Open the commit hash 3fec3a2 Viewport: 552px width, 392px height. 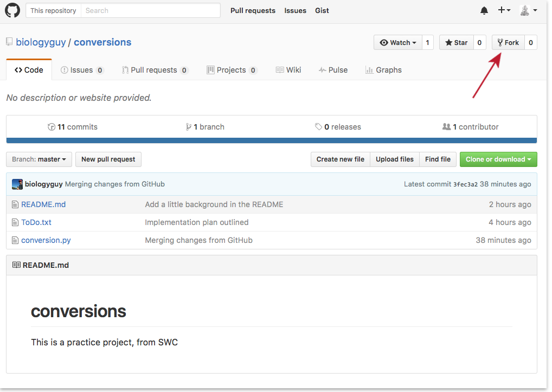point(465,184)
